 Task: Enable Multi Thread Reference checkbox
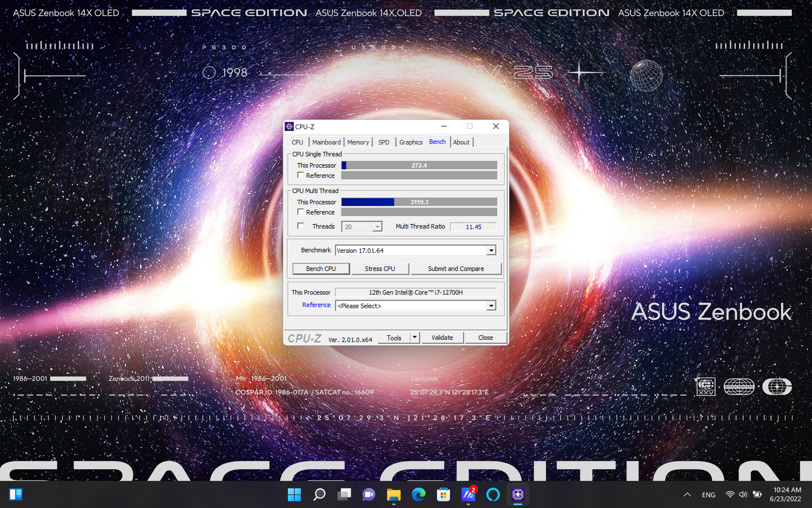point(301,212)
